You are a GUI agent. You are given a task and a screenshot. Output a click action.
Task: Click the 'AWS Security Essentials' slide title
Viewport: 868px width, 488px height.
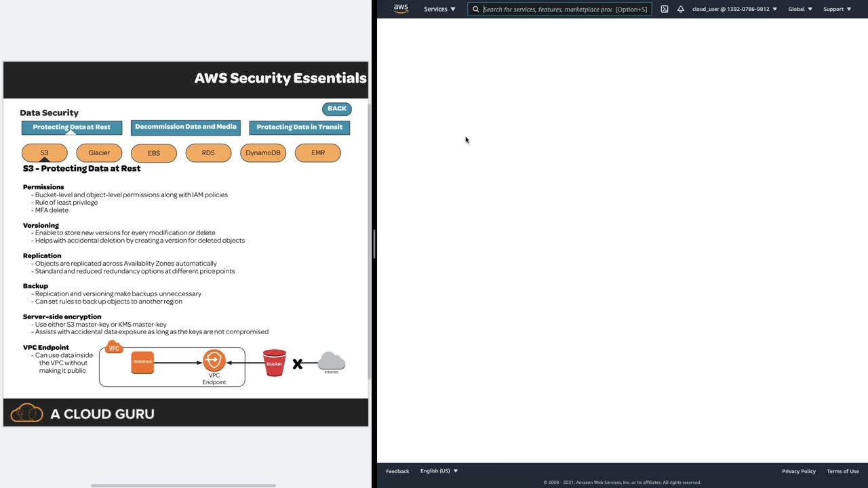pos(281,78)
